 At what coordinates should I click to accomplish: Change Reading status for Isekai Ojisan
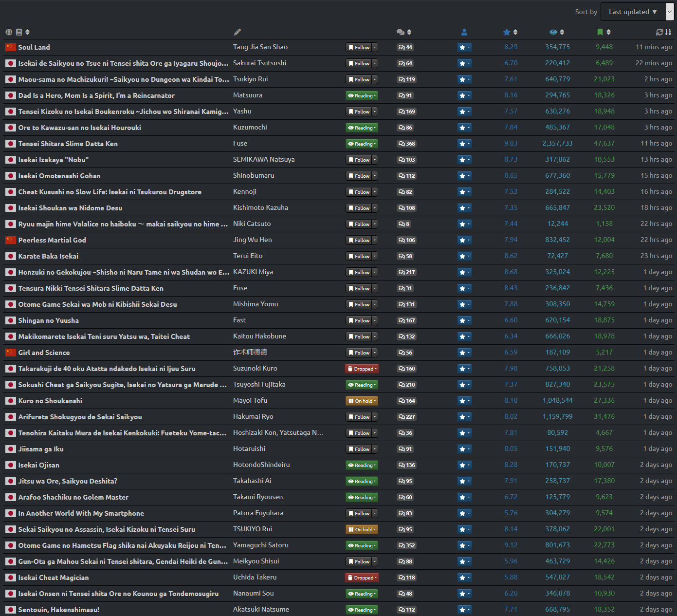click(x=362, y=465)
